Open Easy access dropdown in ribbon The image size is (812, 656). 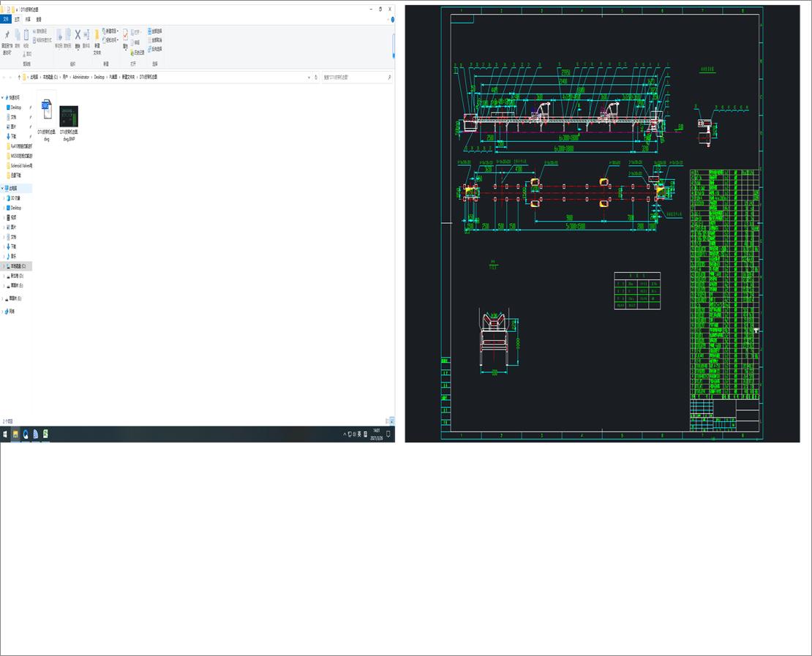110,40
